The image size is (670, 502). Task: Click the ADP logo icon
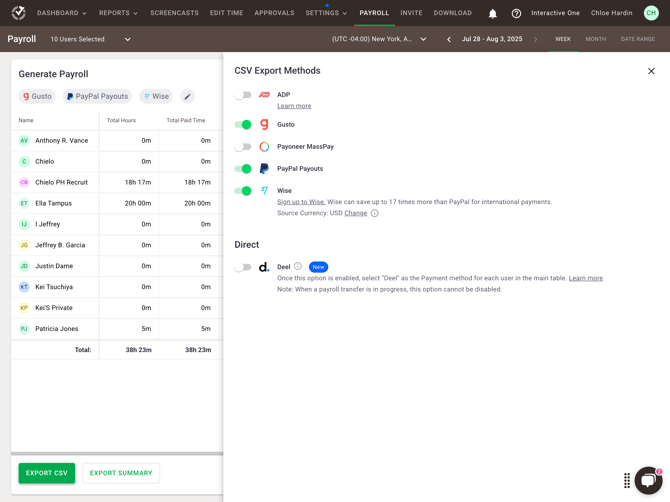click(x=264, y=95)
